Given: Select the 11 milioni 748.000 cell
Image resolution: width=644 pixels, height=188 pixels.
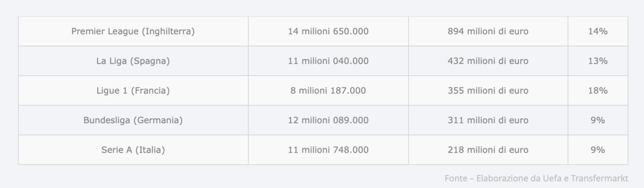Looking at the screenshot, I should 328,150.
